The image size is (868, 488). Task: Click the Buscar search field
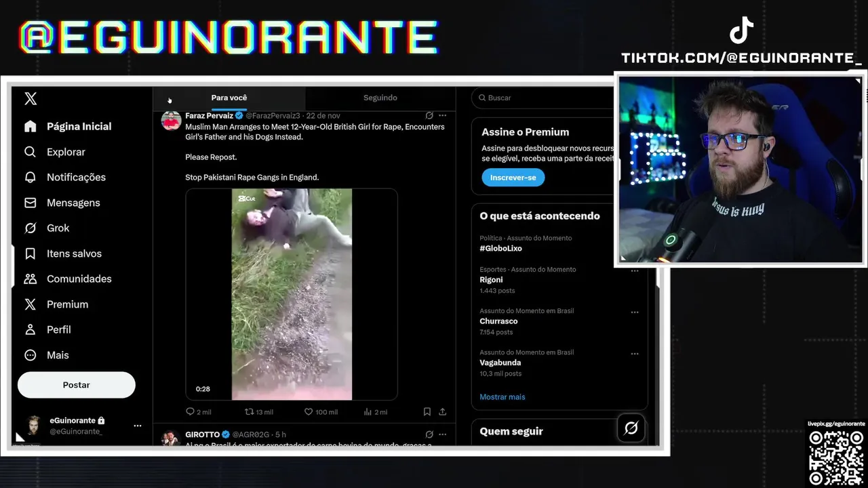tap(542, 98)
